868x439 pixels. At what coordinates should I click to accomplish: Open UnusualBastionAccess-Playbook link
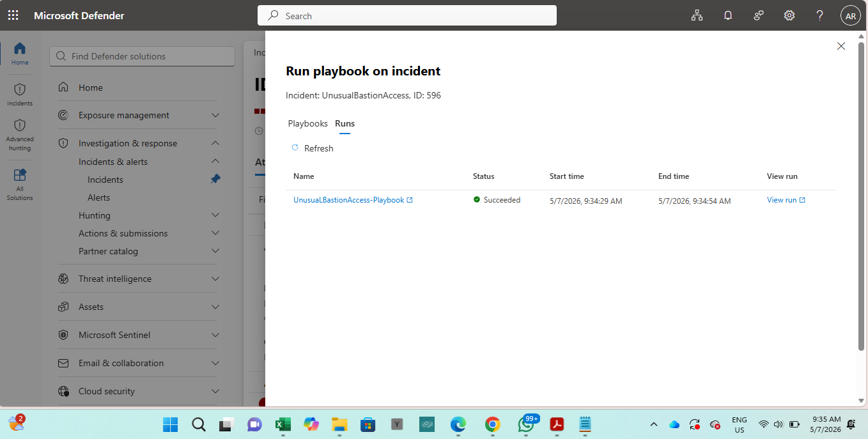point(353,200)
